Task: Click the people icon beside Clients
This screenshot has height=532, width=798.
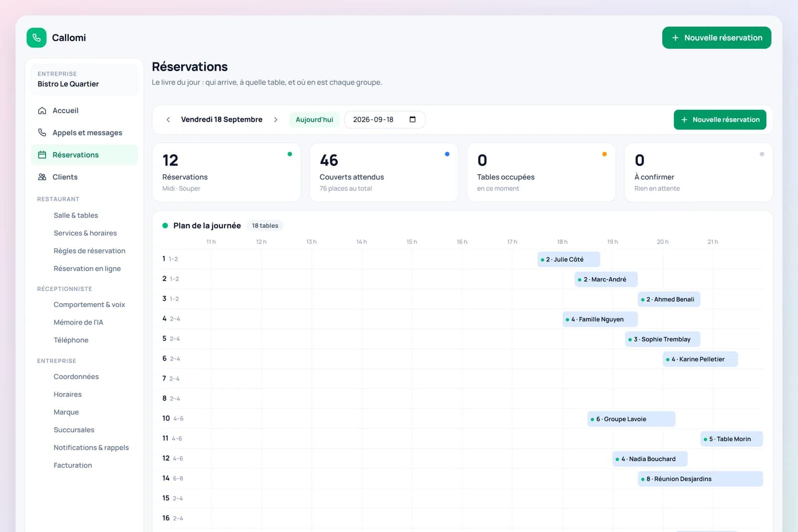Action: 42,177
